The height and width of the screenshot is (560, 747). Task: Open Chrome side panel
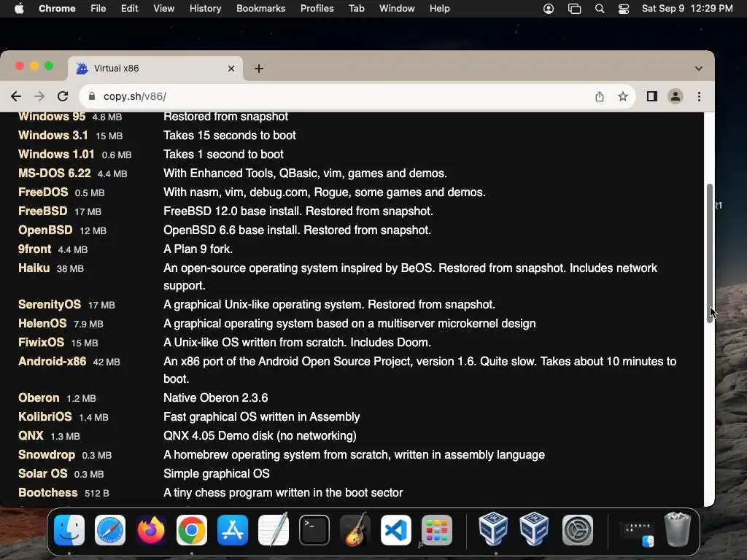[651, 96]
